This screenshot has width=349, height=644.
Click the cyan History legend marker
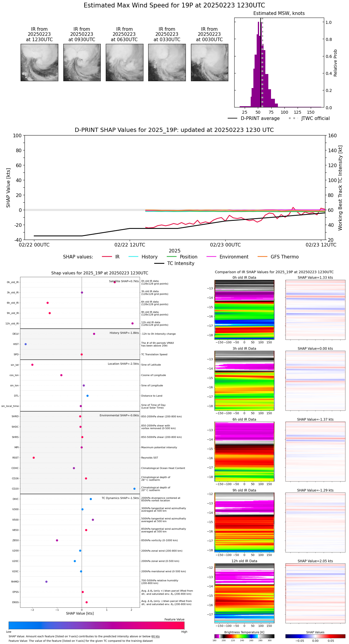(133, 257)
